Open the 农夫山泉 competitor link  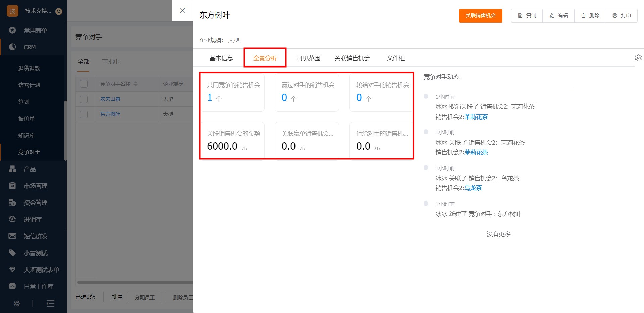(x=110, y=99)
